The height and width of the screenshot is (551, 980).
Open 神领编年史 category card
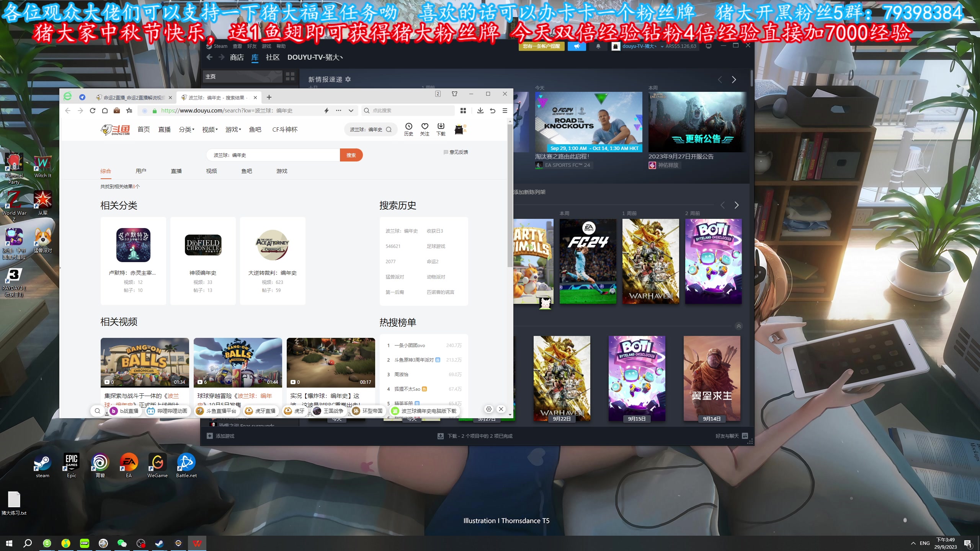point(203,261)
